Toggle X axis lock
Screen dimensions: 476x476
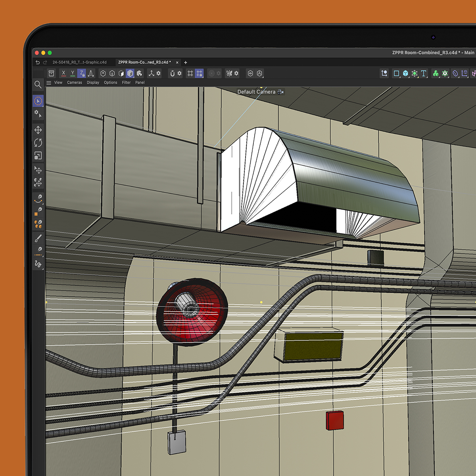coord(63,73)
